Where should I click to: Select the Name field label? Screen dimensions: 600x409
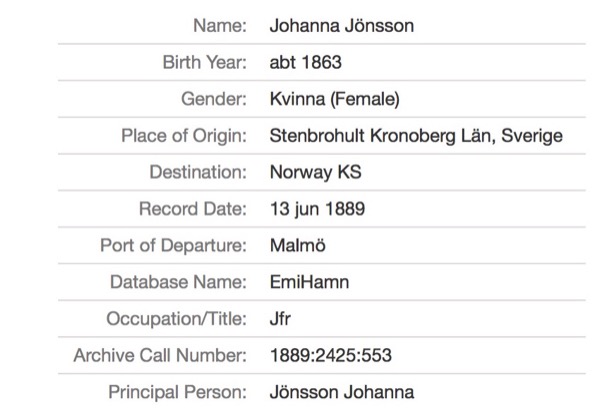click(x=221, y=26)
